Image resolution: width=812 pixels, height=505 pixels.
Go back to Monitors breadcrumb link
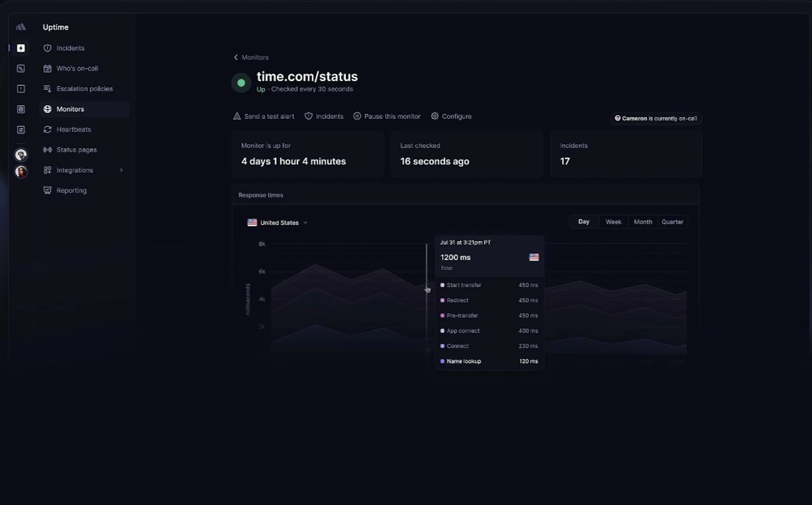pyautogui.click(x=255, y=58)
